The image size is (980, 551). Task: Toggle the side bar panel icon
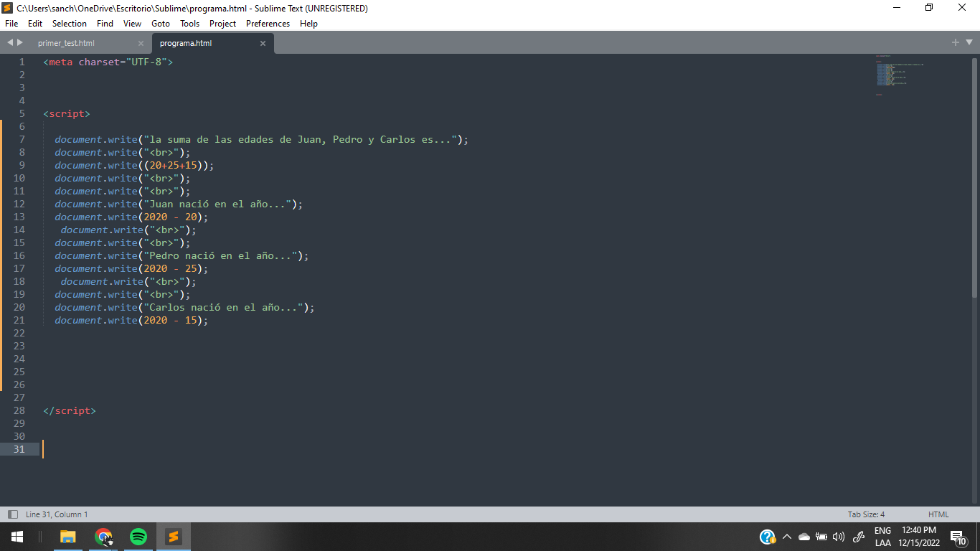(x=12, y=514)
